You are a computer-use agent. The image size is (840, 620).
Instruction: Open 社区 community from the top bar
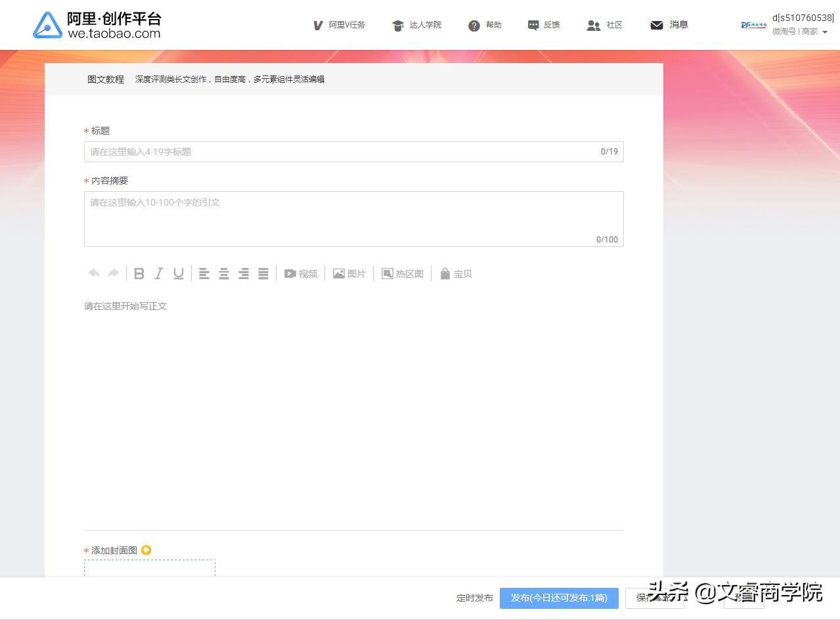[604, 24]
